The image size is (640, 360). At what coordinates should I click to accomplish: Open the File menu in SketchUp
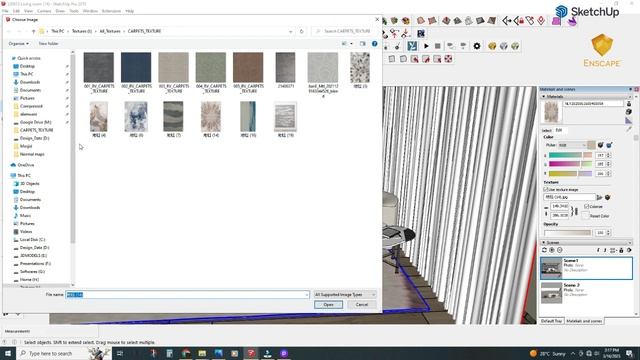click(5, 11)
